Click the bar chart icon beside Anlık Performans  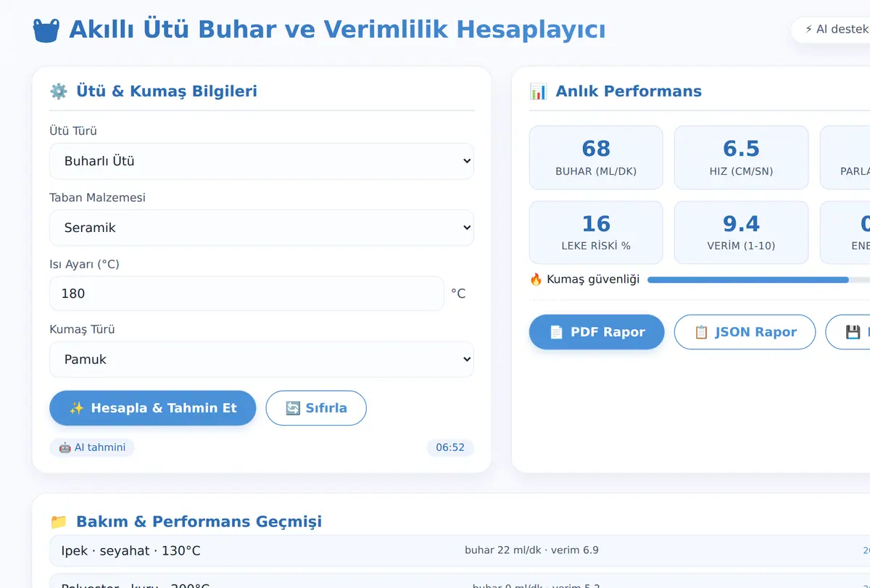coord(538,91)
